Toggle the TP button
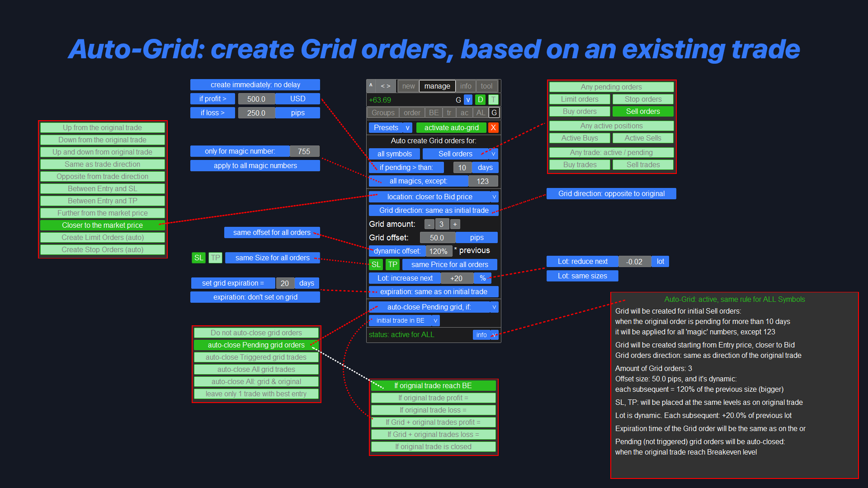868x488 pixels. click(392, 265)
